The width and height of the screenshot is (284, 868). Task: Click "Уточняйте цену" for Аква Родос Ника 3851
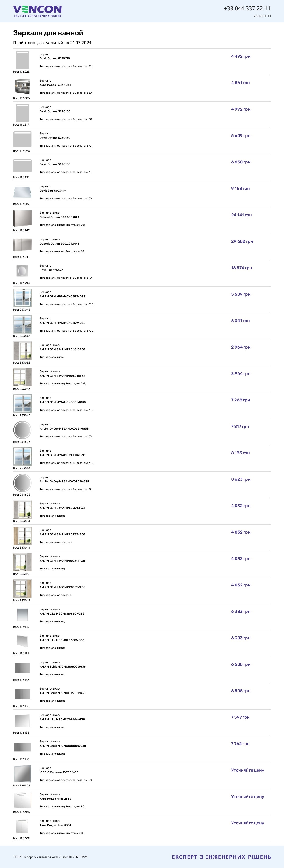pyautogui.click(x=247, y=823)
